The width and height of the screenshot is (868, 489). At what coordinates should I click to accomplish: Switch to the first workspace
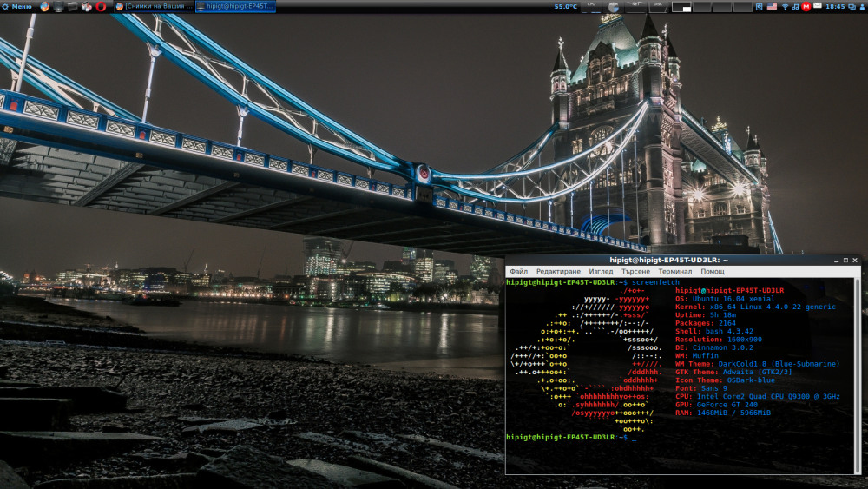tap(681, 7)
